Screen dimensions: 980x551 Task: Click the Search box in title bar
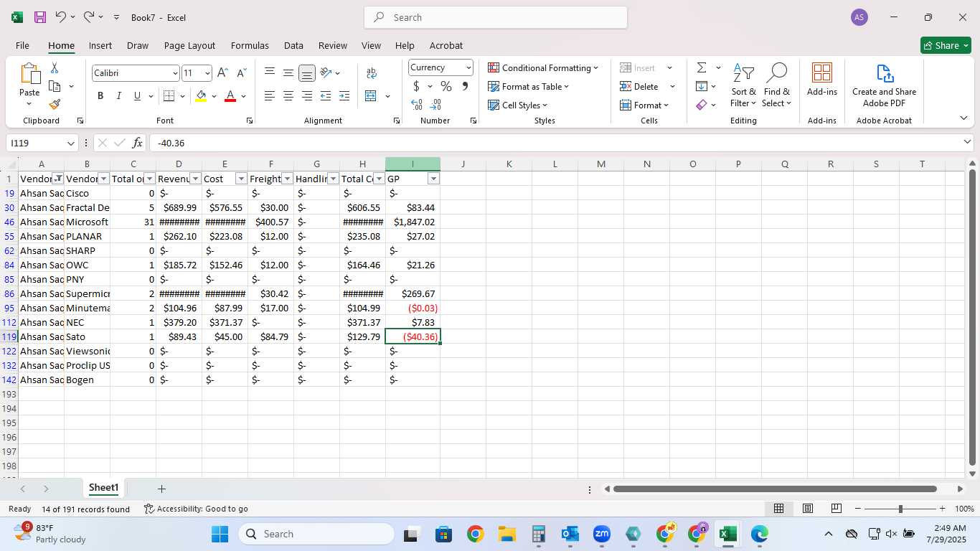(496, 17)
